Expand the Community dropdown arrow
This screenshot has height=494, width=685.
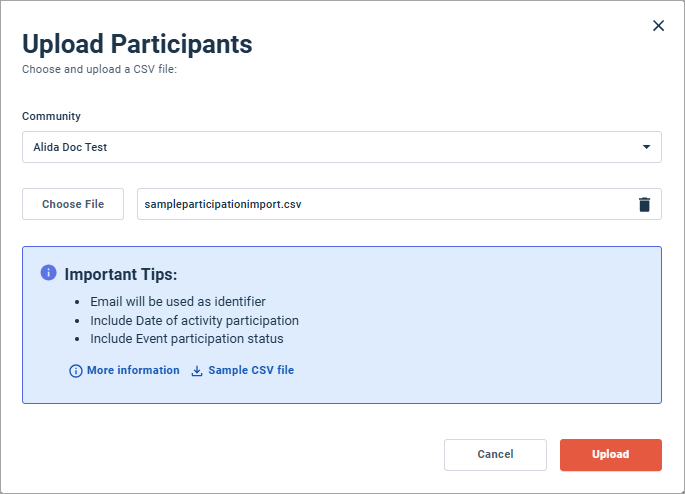point(646,147)
